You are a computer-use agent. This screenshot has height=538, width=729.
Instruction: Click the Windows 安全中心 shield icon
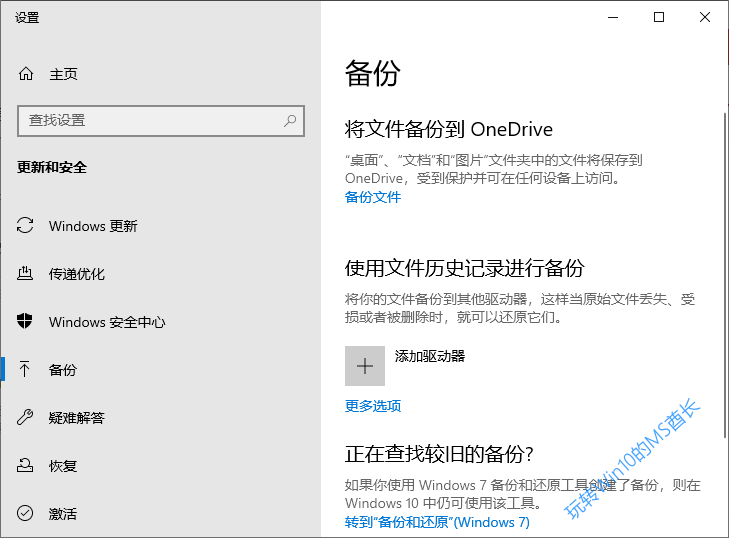(25, 321)
